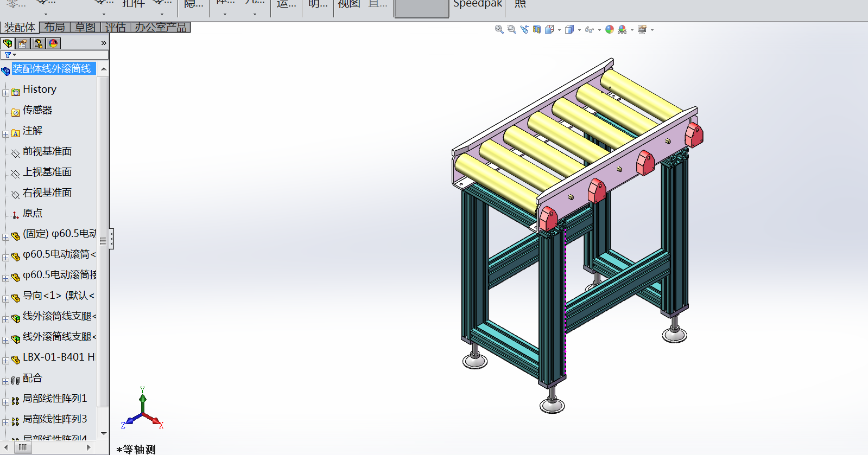Viewport: 868px width, 455px height.
Task: Click the horizontal scroll left arrow
Action: (5, 447)
